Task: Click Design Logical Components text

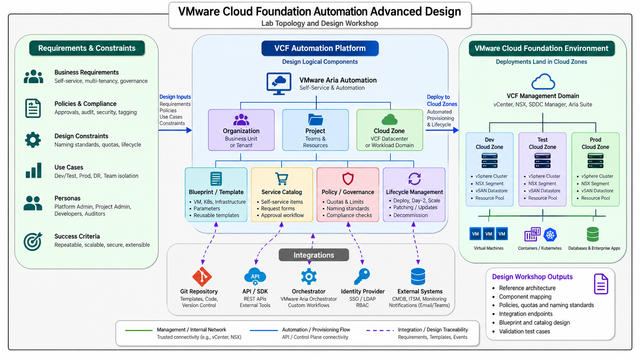Action: pyautogui.click(x=320, y=62)
